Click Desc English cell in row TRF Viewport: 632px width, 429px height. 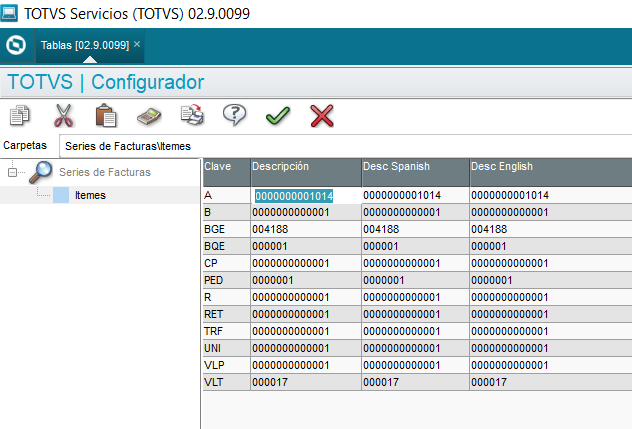click(551, 331)
